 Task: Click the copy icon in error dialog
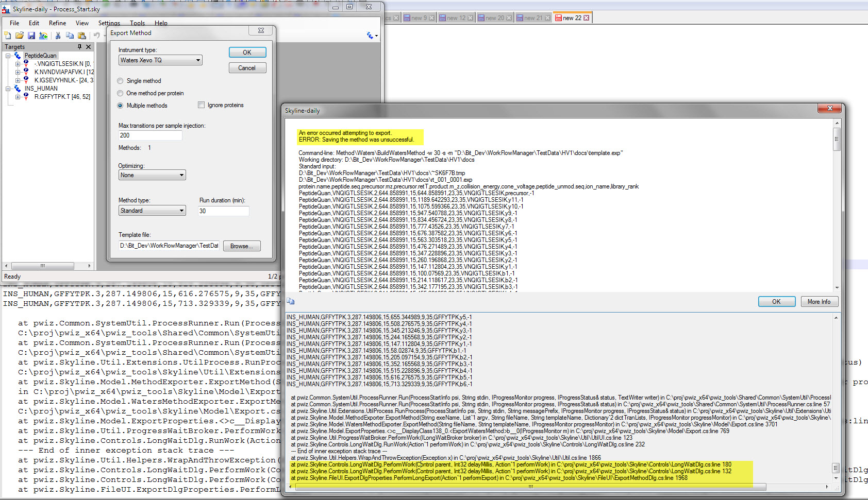point(291,301)
